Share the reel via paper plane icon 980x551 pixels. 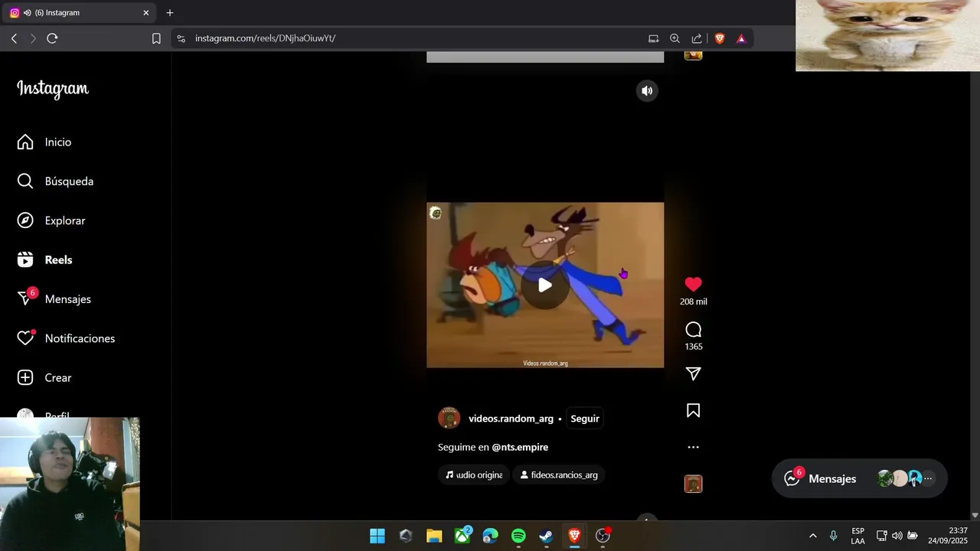(693, 373)
